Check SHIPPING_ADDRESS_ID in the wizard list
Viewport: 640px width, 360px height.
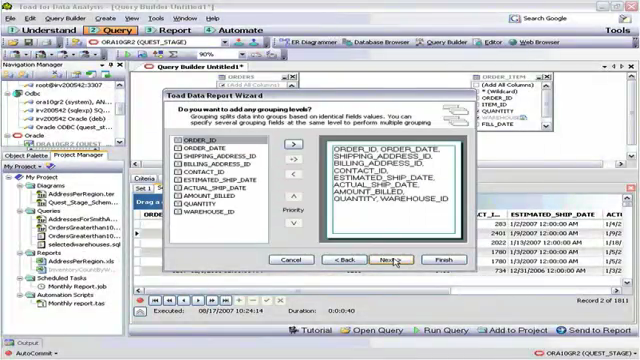[x=178, y=156]
